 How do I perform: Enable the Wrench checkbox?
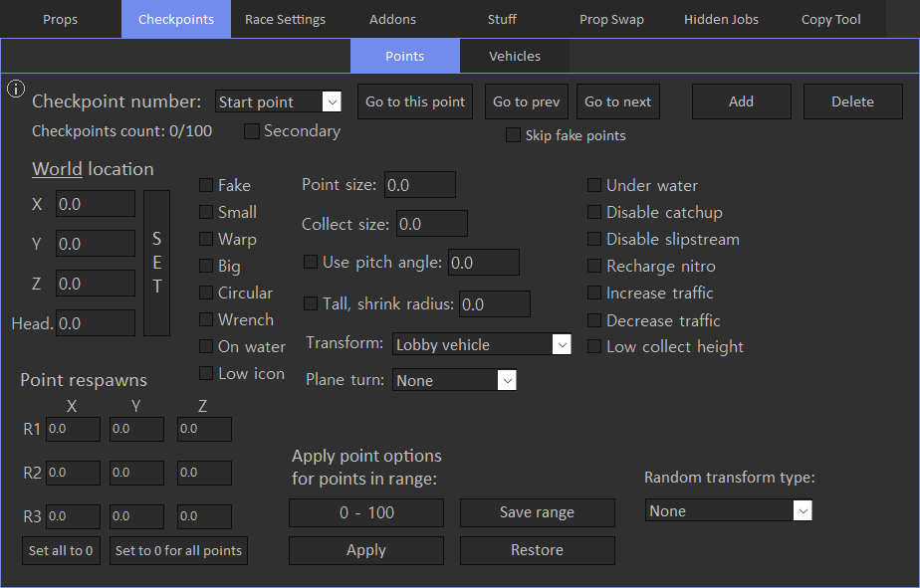tap(206, 319)
